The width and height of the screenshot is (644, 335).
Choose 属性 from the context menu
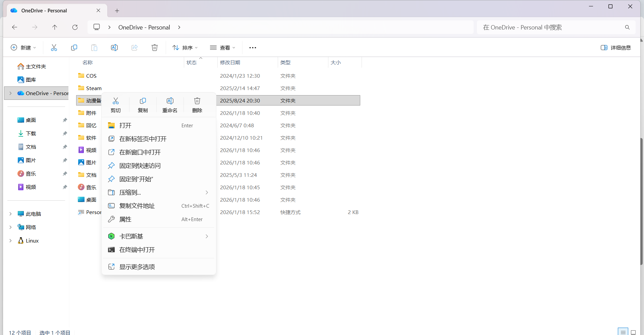click(159, 219)
